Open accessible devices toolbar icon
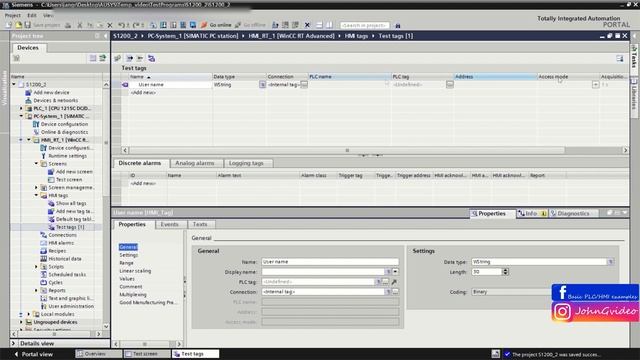 click(x=276, y=25)
